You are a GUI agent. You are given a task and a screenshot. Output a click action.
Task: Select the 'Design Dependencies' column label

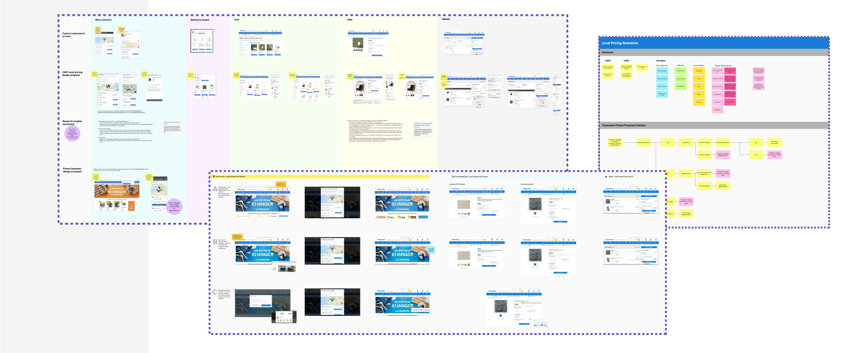(723, 66)
